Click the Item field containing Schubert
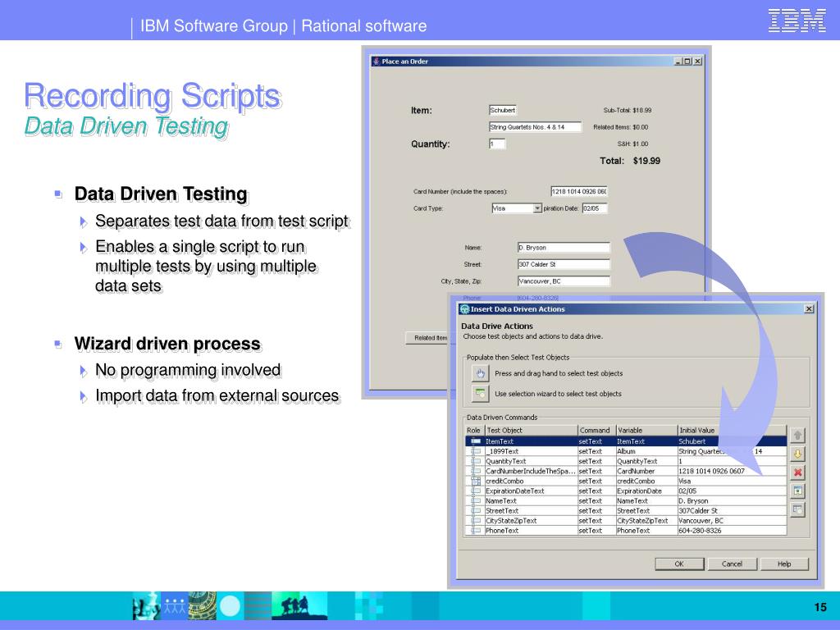 coord(503,111)
